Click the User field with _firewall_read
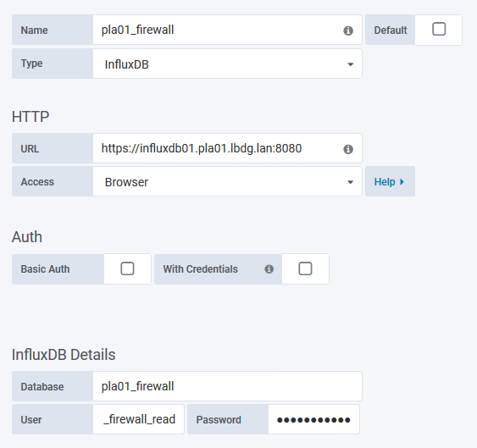Screen dimensions: 477x448 138,419
